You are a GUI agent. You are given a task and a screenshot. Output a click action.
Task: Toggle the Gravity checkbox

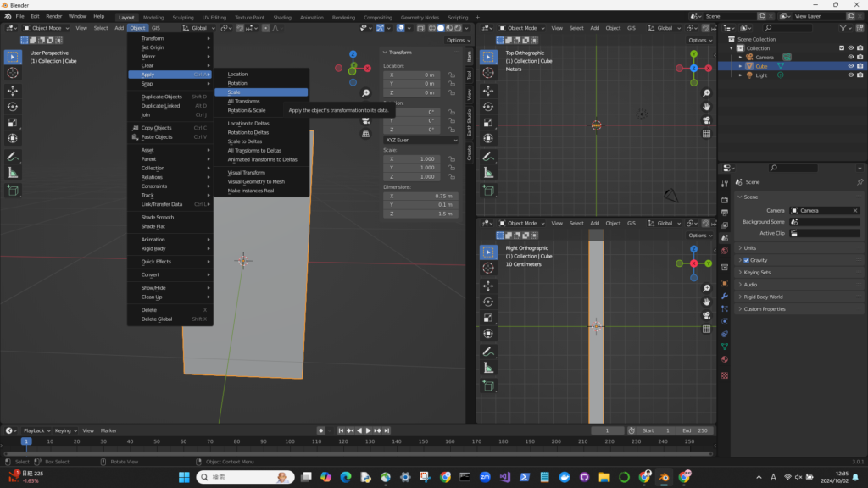746,260
